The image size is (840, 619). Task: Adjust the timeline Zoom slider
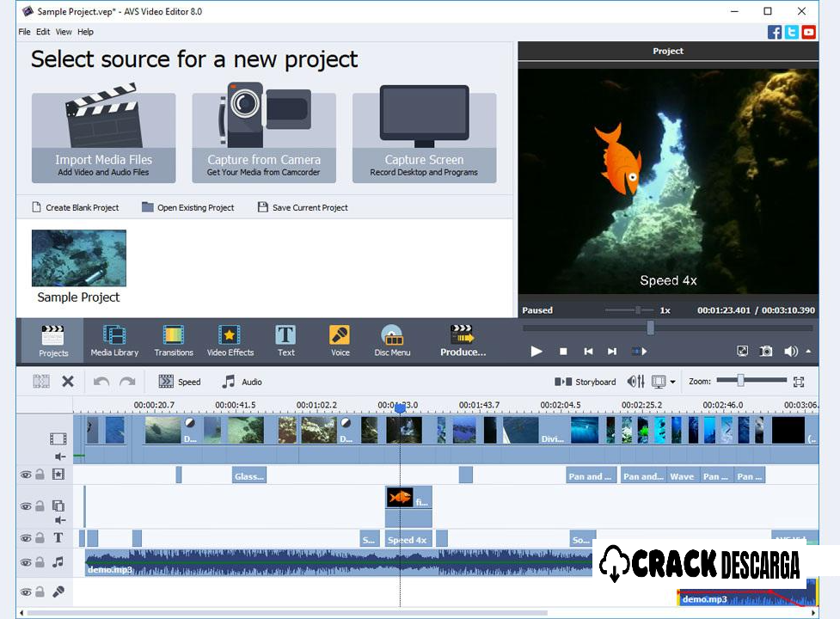(741, 381)
